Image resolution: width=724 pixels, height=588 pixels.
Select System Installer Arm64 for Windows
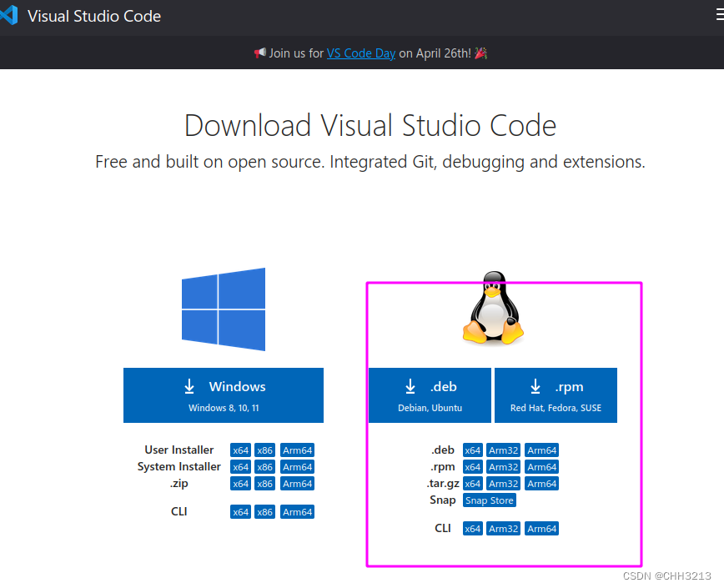click(x=297, y=466)
